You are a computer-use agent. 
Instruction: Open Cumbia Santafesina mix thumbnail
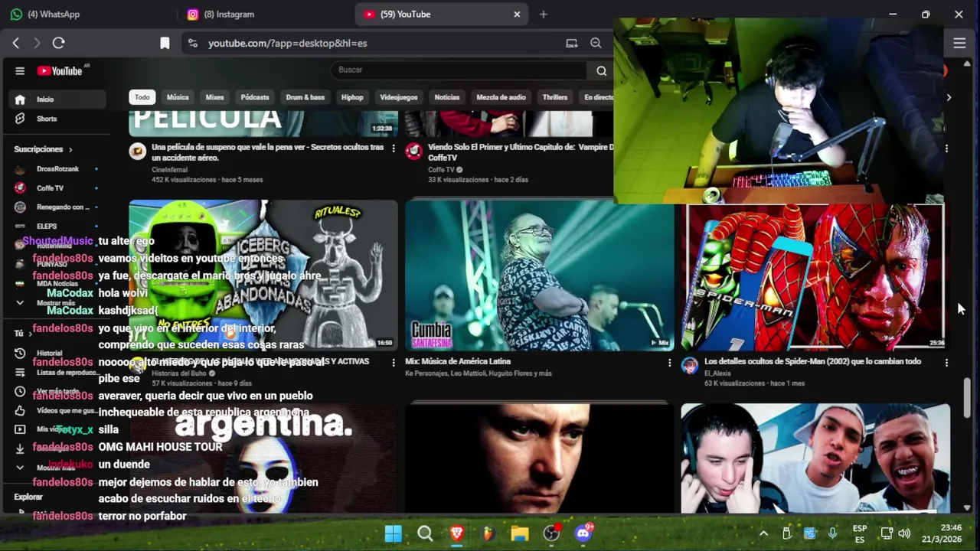click(539, 275)
